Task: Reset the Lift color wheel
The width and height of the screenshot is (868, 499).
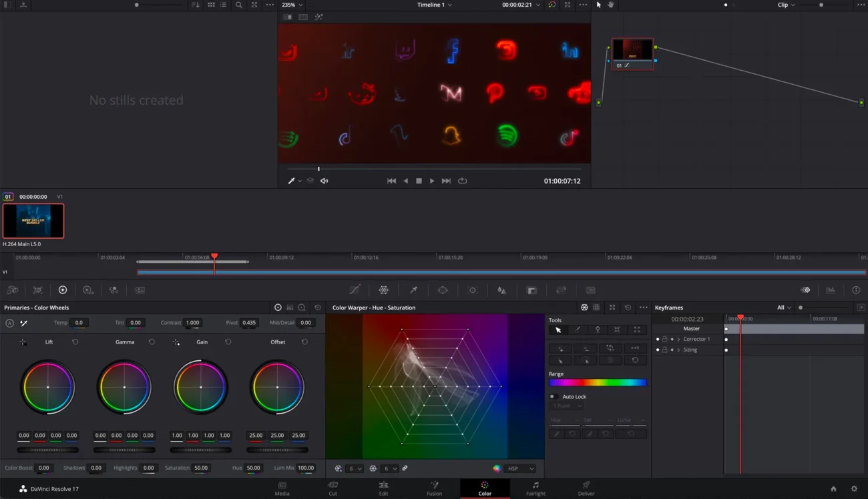Action: pos(75,342)
